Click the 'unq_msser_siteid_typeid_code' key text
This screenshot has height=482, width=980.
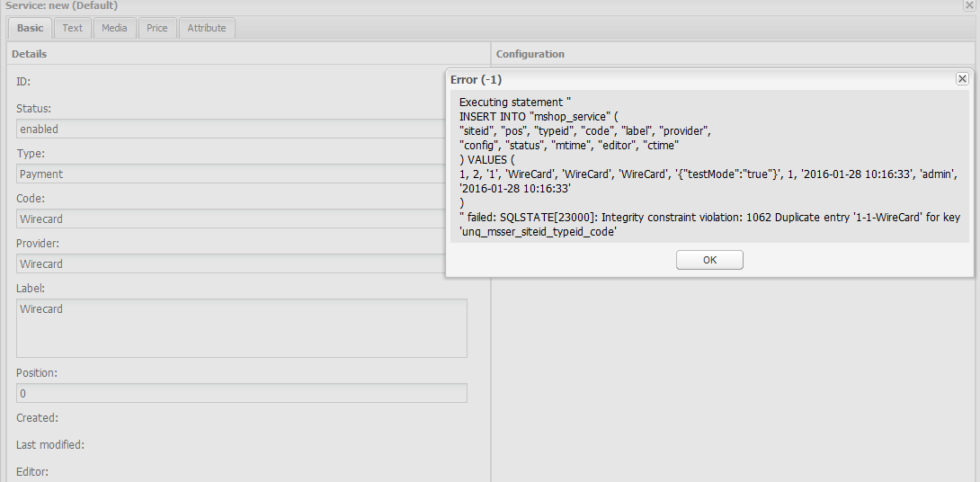pos(538,231)
